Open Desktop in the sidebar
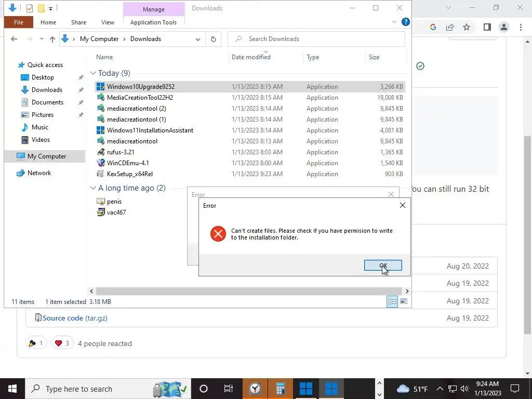Viewport: 532px width, 399px height. click(x=43, y=77)
